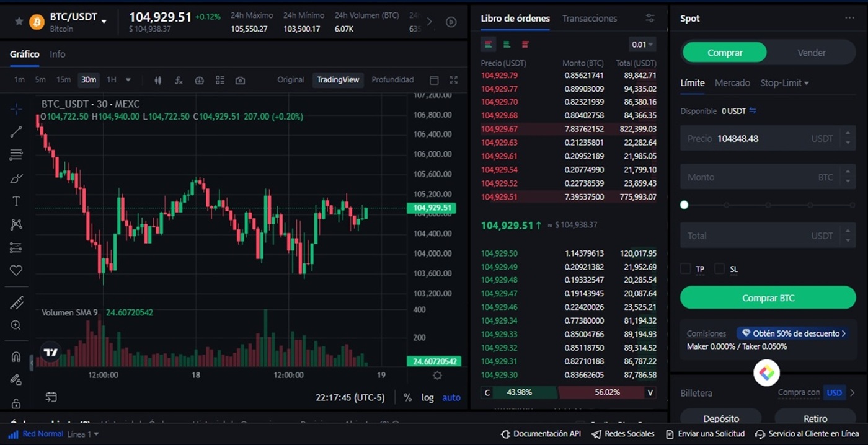Click Obtén 50% de descuento link
Viewport: 868px width, 445px height.
pyautogui.click(x=793, y=333)
